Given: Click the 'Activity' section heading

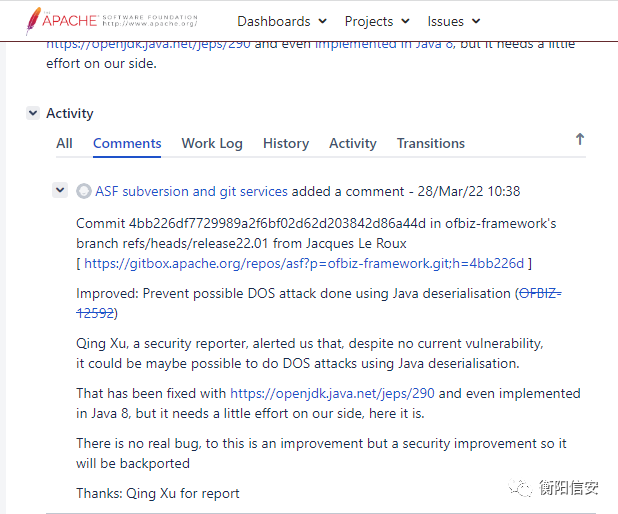Looking at the screenshot, I should click(x=70, y=113).
